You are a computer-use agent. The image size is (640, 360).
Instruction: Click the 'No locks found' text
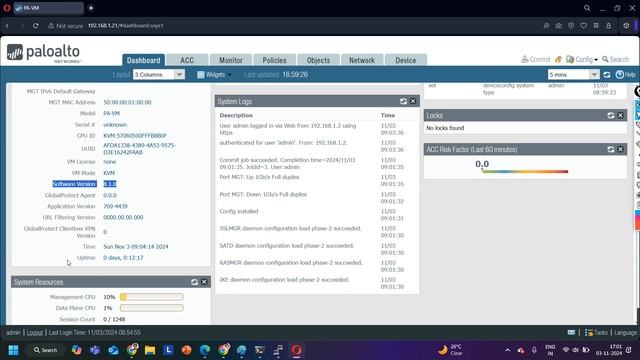(445, 128)
